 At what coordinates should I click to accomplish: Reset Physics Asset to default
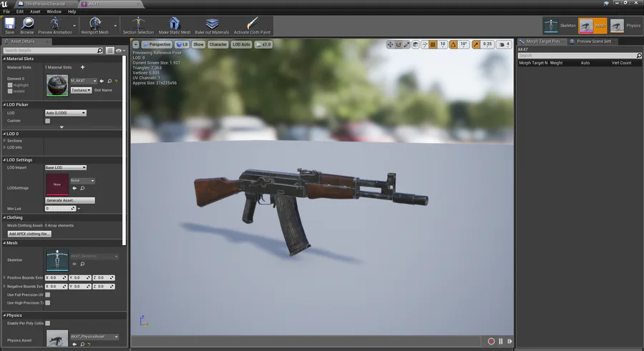coord(89,344)
